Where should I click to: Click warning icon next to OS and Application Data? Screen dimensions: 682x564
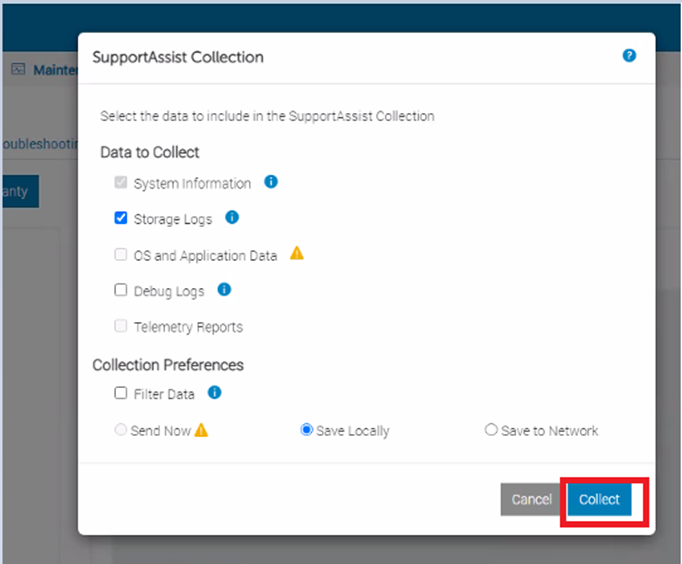tap(297, 254)
